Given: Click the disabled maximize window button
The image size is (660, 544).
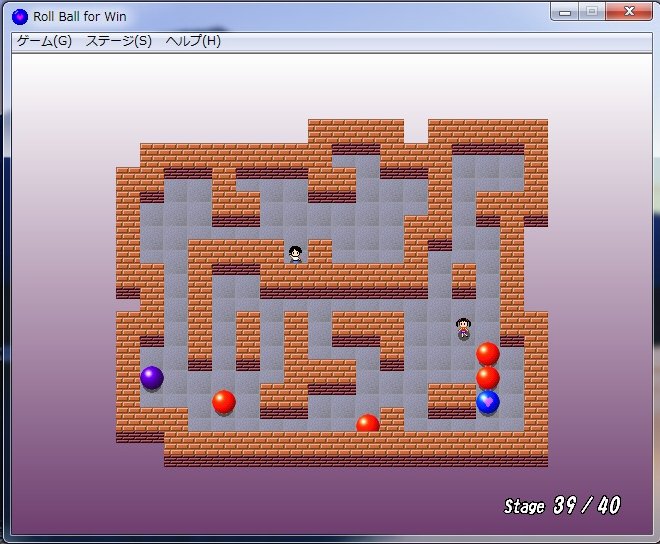Looking at the screenshot, I should pyautogui.click(x=592, y=12).
